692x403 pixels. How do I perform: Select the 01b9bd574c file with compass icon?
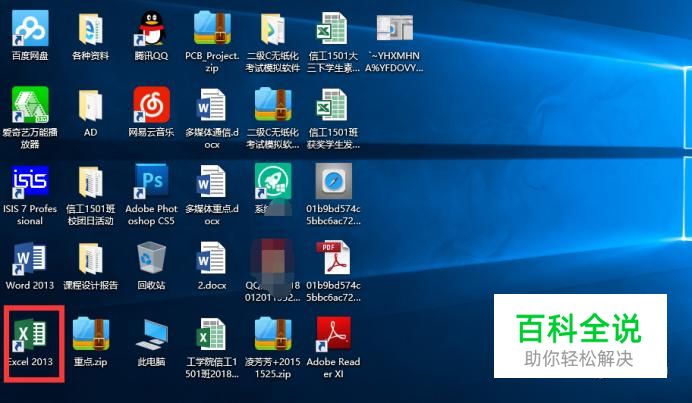(334, 181)
